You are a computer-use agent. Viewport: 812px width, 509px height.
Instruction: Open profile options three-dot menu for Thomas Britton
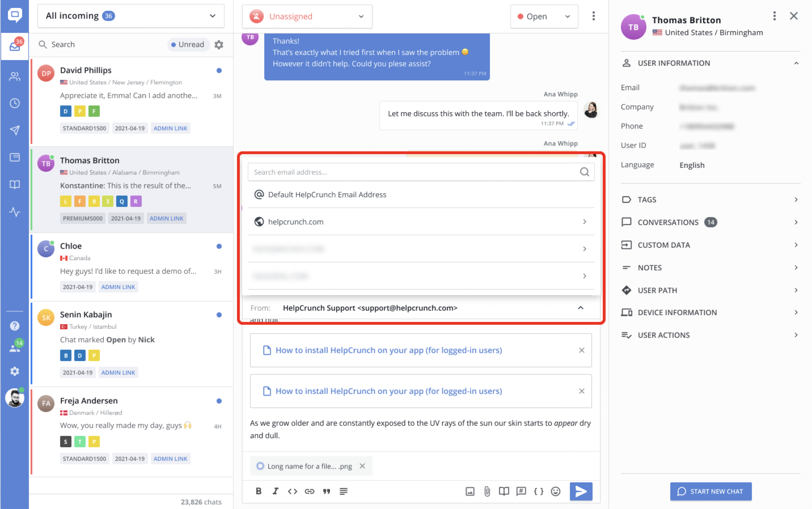point(774,16)
